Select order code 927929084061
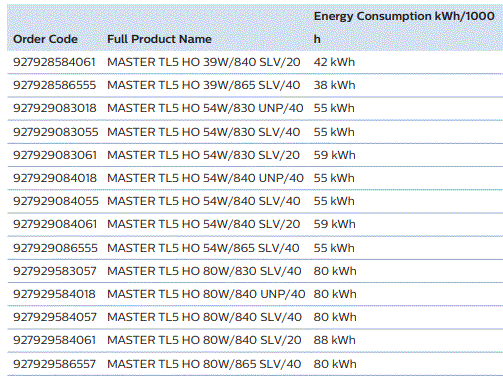The width and height of the screenshot is (503, 383). (55, 224)
